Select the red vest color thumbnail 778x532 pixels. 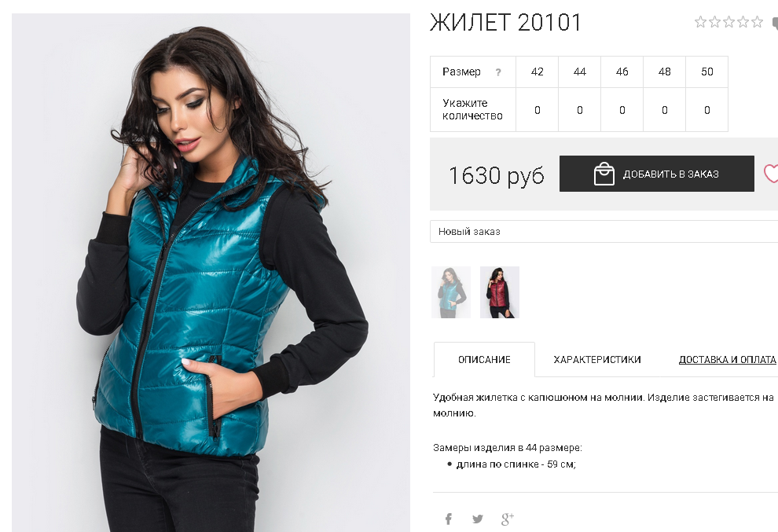coord(500,292)
